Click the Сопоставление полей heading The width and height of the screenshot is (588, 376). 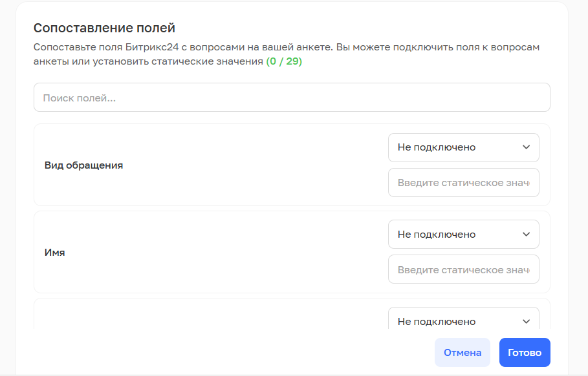click(105, 28)
